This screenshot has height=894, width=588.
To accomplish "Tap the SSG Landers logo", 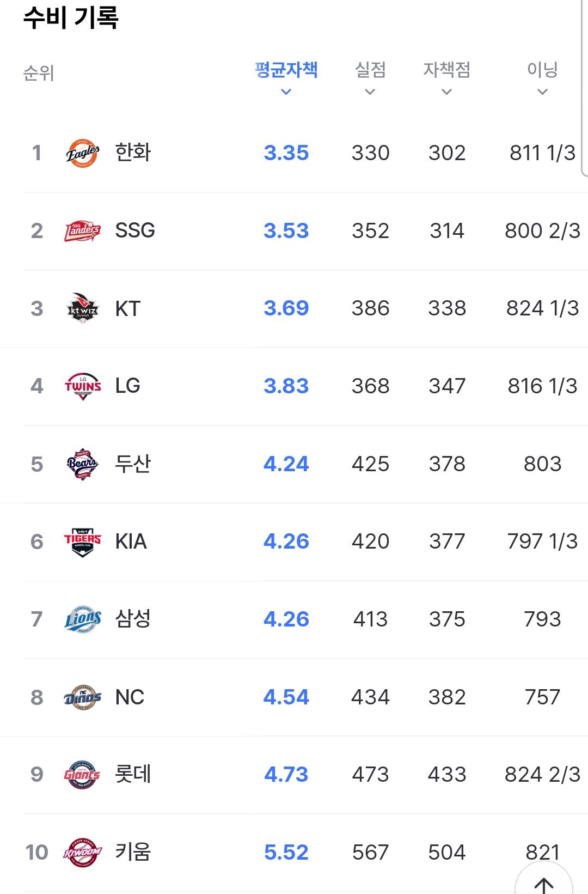I will coord(83,231).
